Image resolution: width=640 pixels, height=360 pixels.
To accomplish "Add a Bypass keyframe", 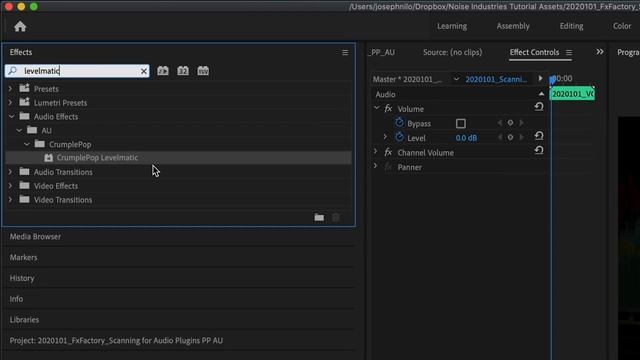I will (x=510, y=123).
